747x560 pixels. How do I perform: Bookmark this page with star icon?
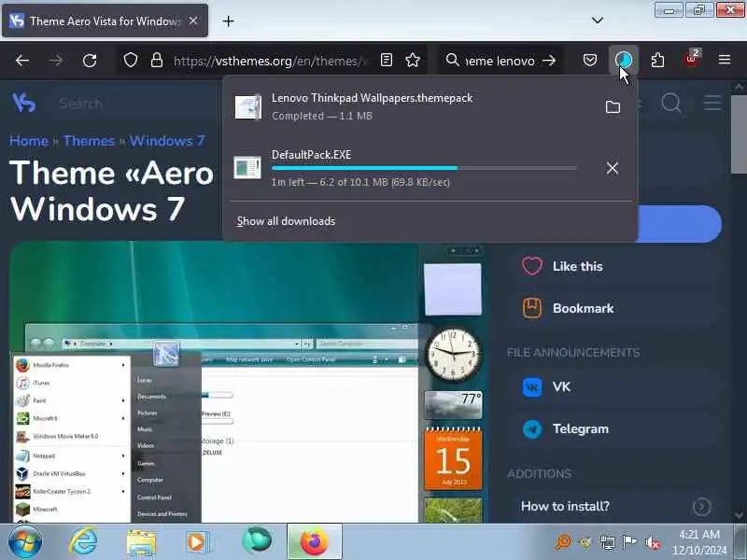[x=413, y=60]
